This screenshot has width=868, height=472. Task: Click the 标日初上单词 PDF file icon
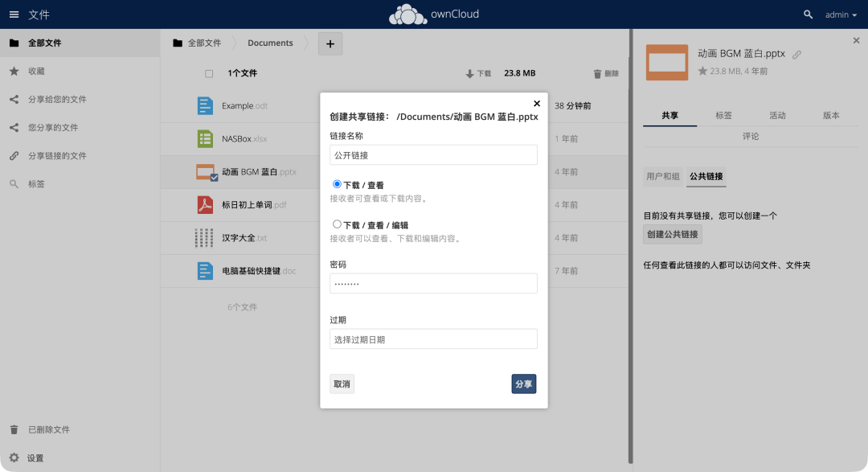pyautogui.click(x=205, y=205)
